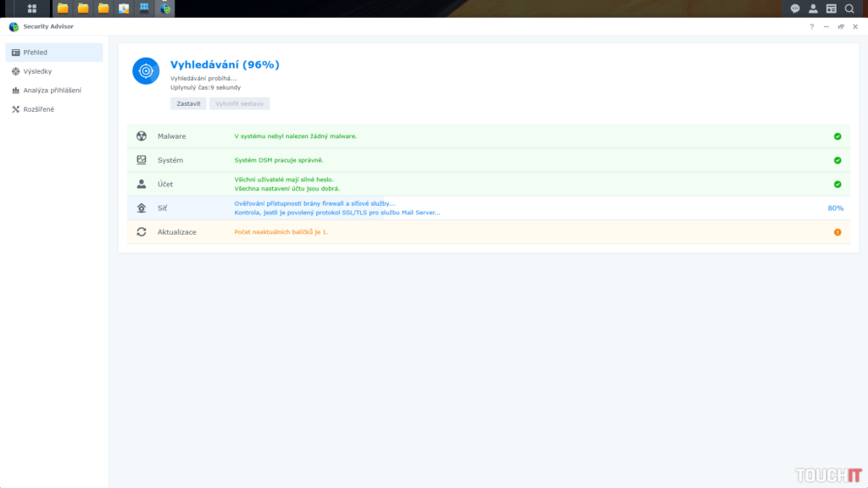Click the Security Advisor icon in the taskbar
This screenshot has height=488, width=868.
(x=165, y=8)
